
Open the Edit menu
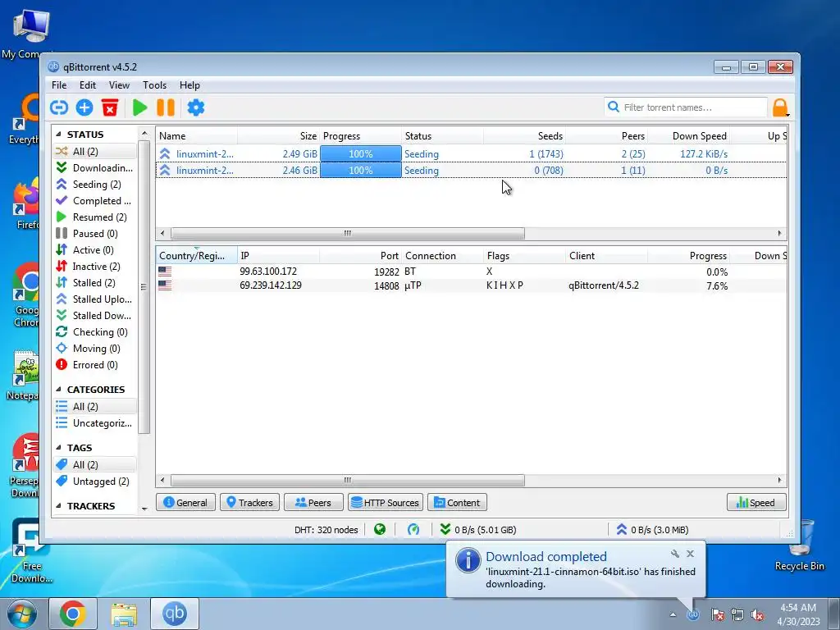coord(88,85)
